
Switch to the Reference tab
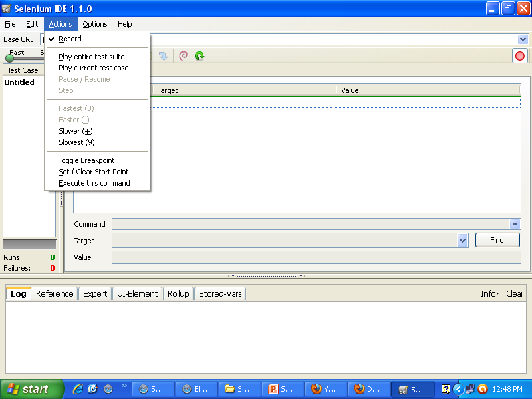pyautogui.click(x=54, y=293)
